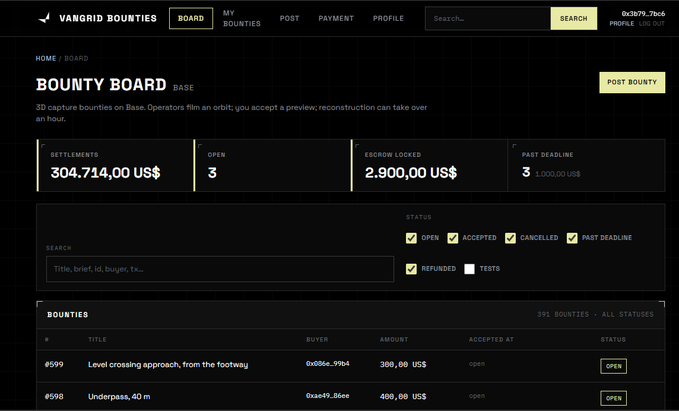This screenshot has width=679, height=411.
Task: Uncheck the Refunded status checkbox
Action: point(411,269)
